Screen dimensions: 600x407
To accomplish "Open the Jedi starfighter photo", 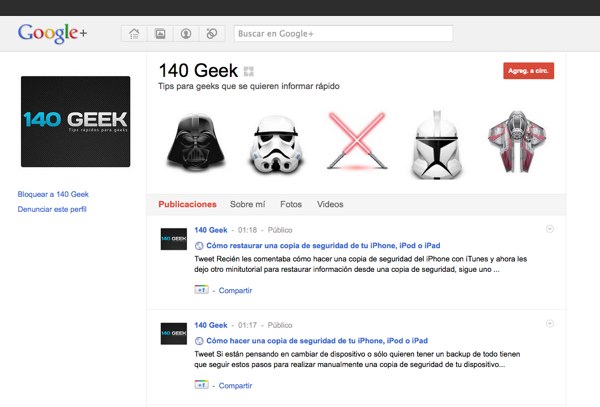I will tap(517, 141).
